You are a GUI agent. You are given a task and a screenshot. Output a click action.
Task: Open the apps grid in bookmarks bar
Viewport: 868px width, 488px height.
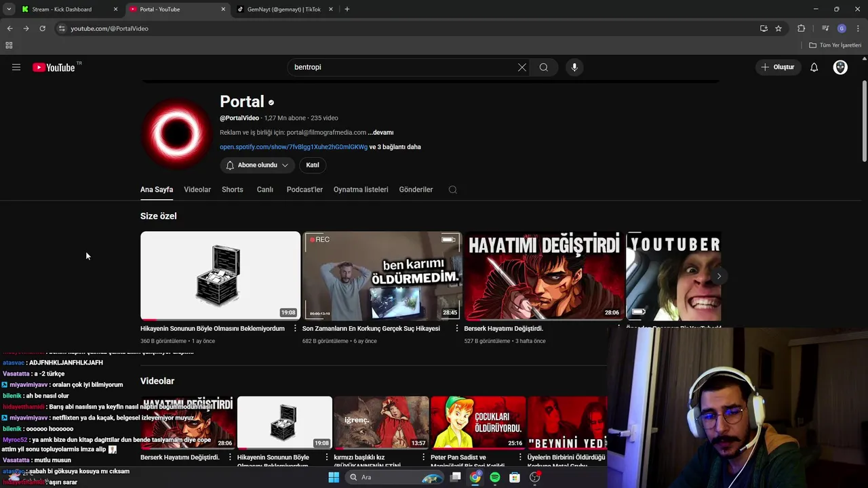click(9, 45)
